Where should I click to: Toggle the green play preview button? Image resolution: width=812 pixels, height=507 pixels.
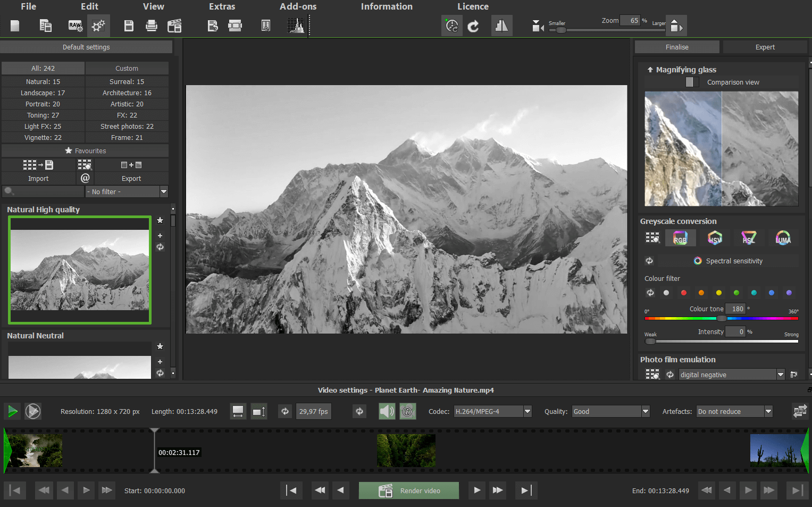[12, 411]
